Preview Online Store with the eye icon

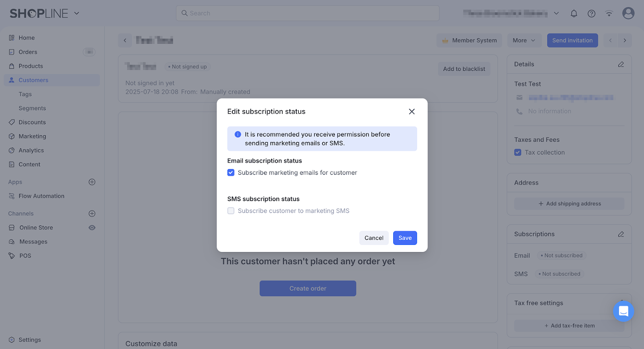[x=92, y=228]
